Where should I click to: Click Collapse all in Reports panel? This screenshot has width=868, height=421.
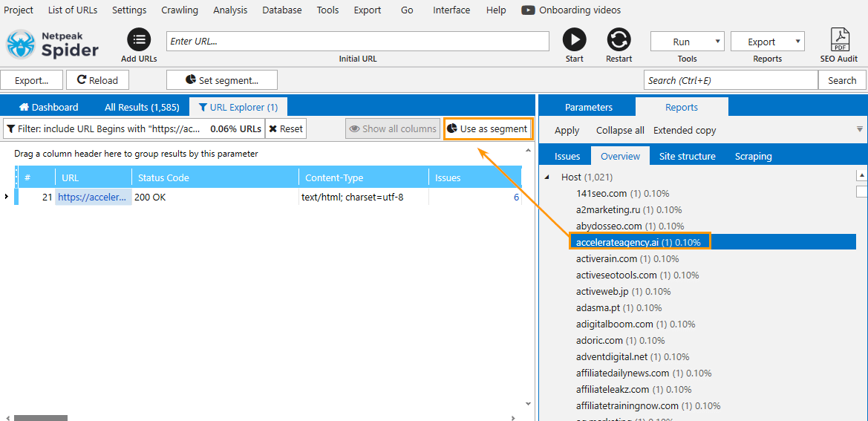pyautogui.click(x=620, y=131)
